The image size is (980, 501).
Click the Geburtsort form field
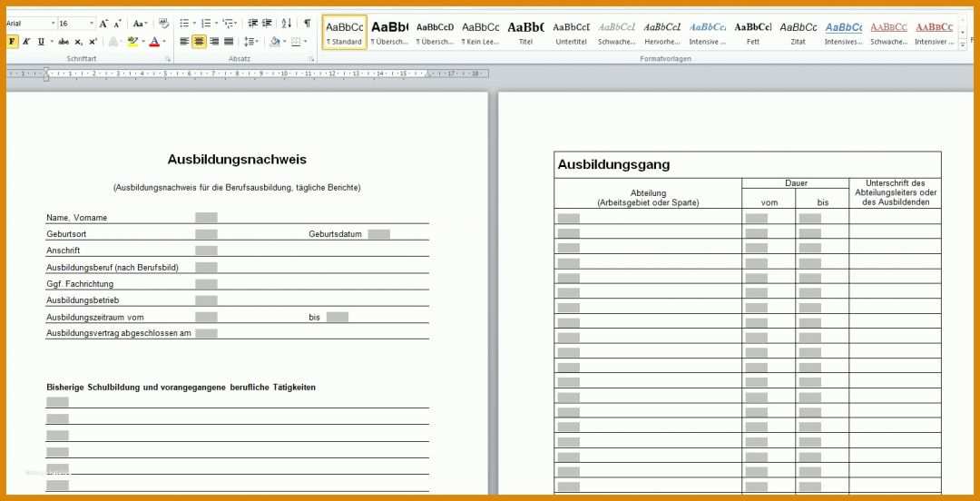[x=206, y=234]
